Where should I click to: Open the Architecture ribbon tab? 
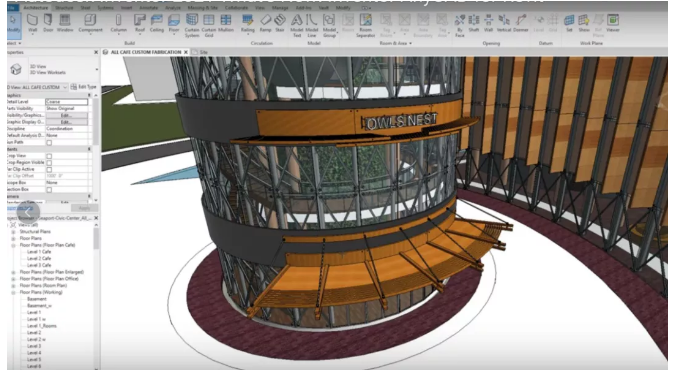[36, 8]
